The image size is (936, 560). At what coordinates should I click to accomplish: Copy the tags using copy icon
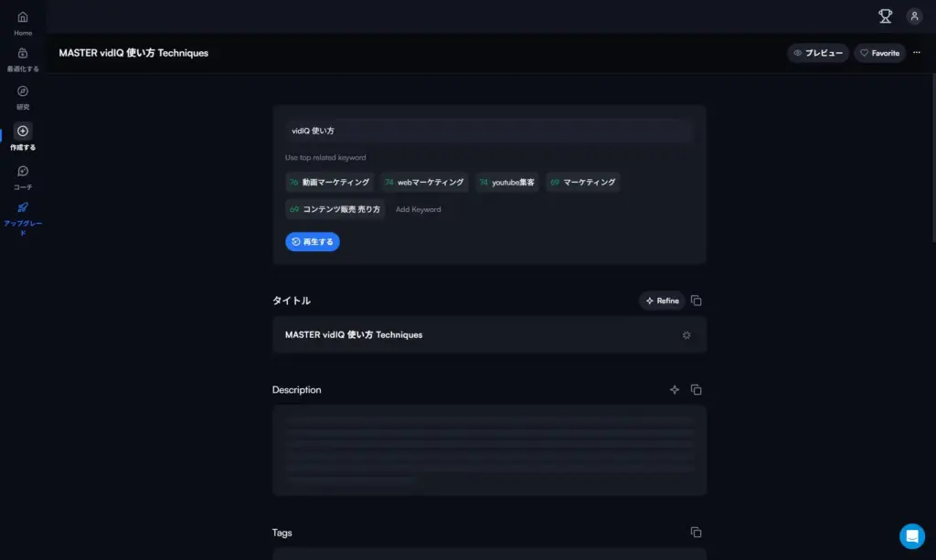click(x=696, y=532)
